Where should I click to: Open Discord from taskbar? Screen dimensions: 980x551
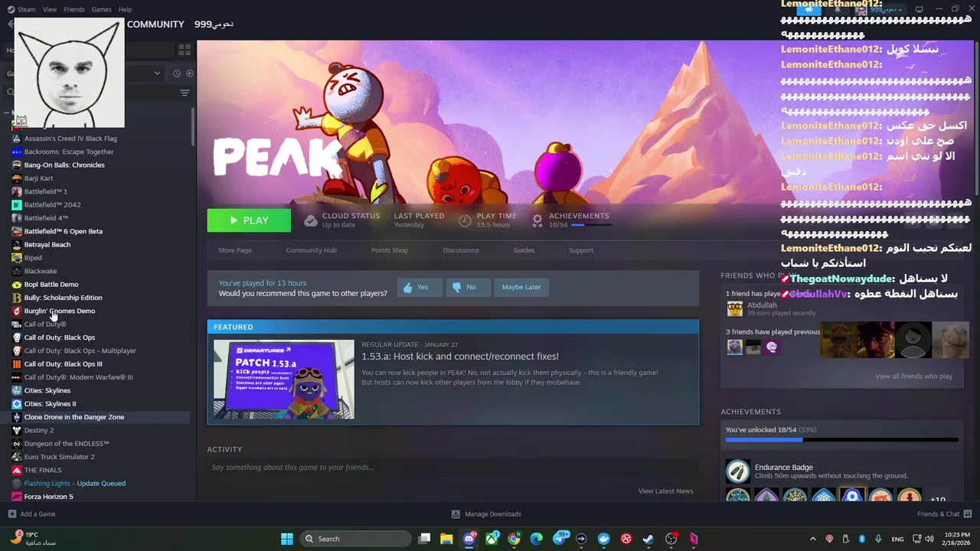point(469,539)
